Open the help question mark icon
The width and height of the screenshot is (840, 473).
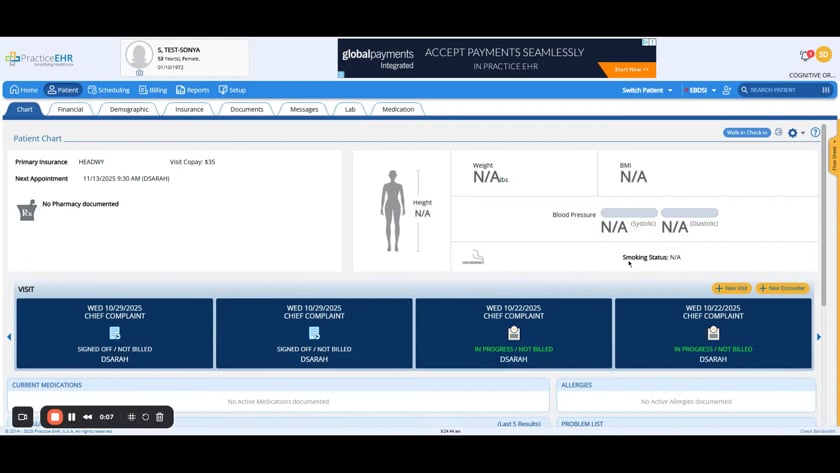[815, 132]
